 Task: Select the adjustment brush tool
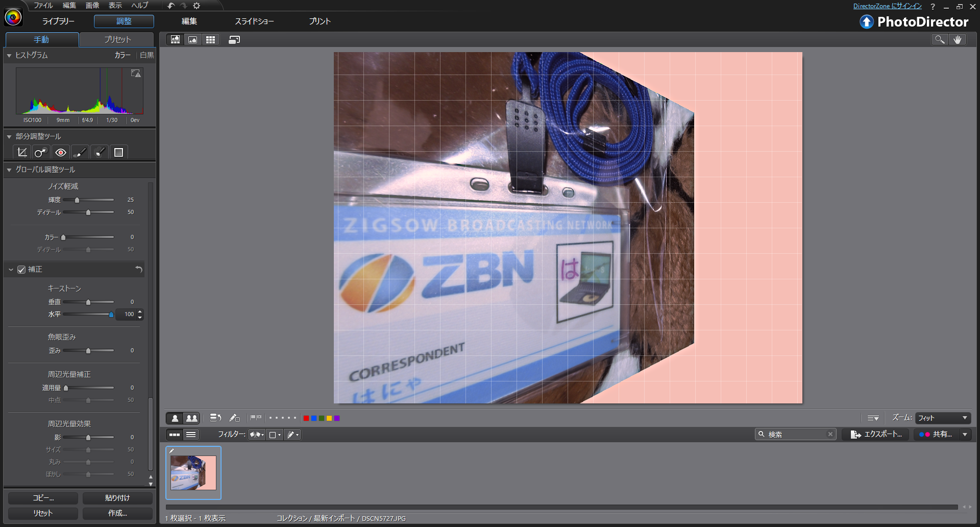pos(80,152)
